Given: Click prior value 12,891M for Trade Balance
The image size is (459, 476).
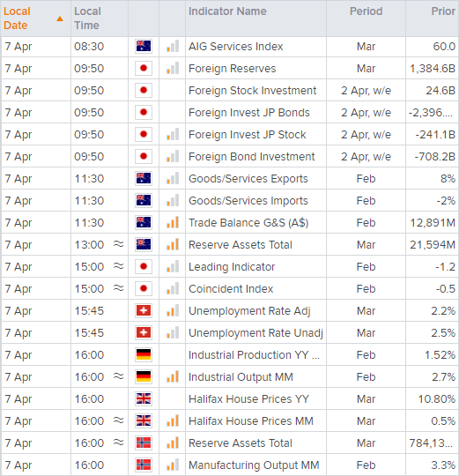Looking at the screenshot, I should (x=433, y=223).
